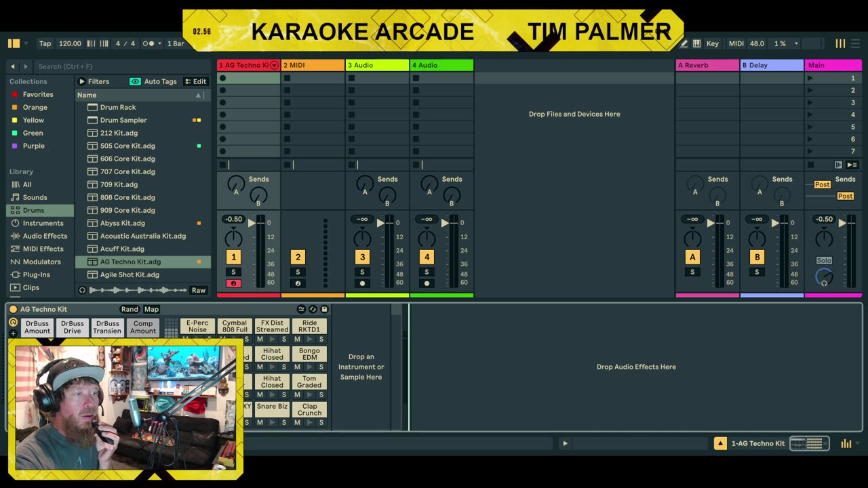The height and width of the screenshot is (488, 868).
Task: Toggle the browser panel icon at top-left
Action: pyautogui.click(x=14, y=43)
